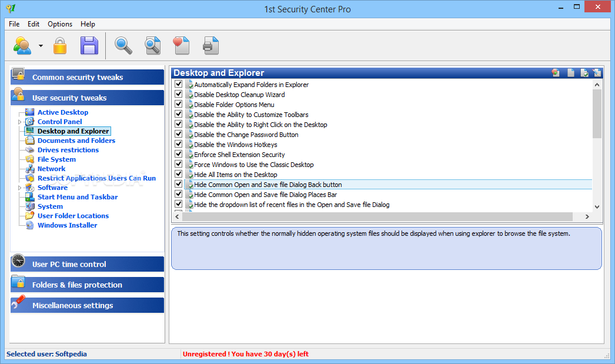Open the Edit menu
The width and height of the screenshot is (615, 364).
point(34,24)
